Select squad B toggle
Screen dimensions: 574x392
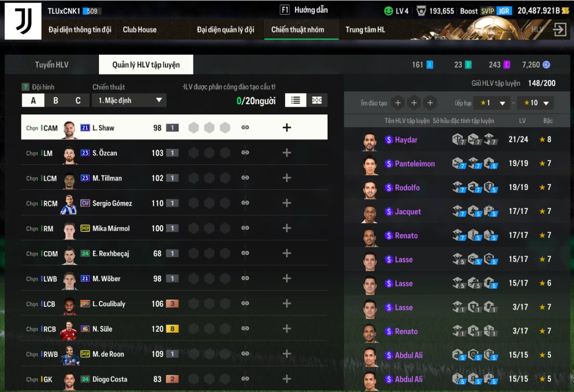point(56,101)
